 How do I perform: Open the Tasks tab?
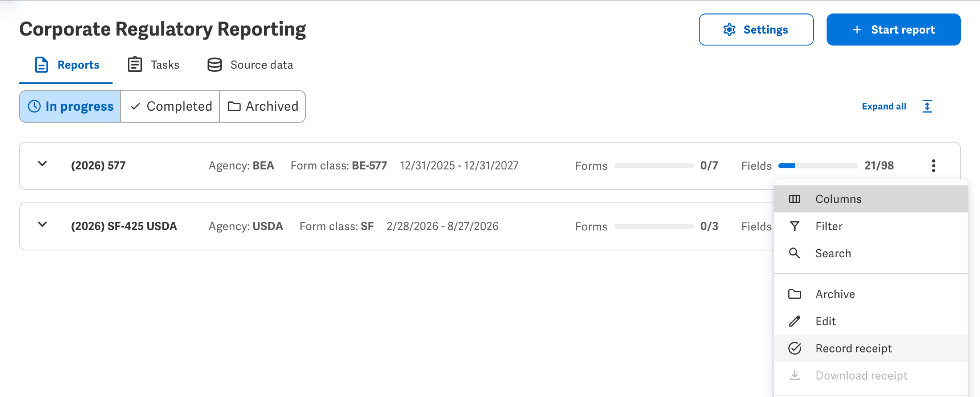[x=153, y=65]
